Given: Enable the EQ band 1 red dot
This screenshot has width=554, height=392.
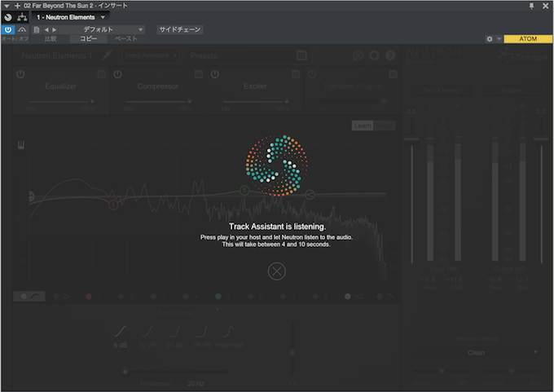Looking at the screenshot, I should coord(89,296).
